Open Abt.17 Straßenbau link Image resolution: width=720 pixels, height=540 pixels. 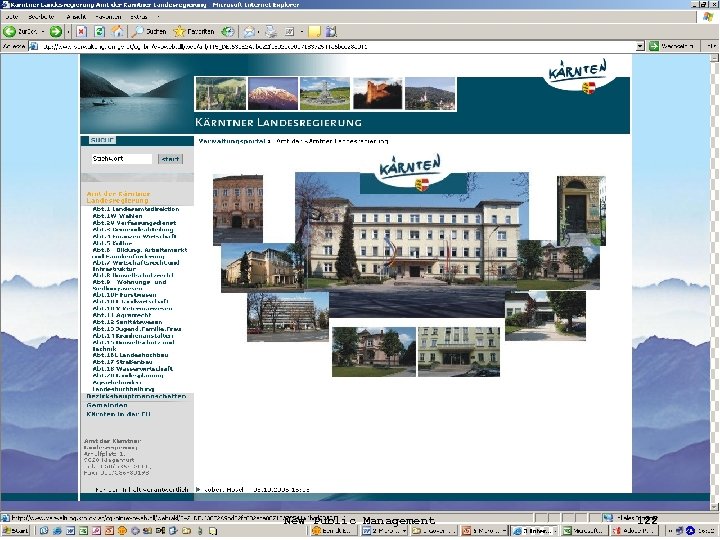pyautogui.click(x=123, y=362)
